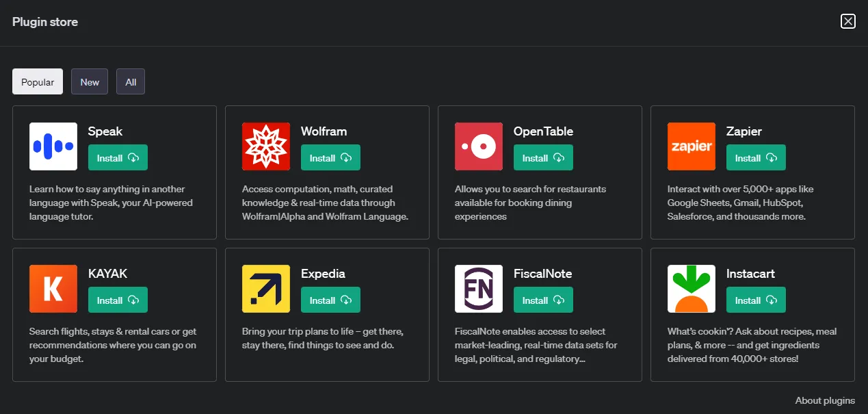This screenshot has height=414, width=868.
Task: Click the Plugin store heading
Action: 45,22
